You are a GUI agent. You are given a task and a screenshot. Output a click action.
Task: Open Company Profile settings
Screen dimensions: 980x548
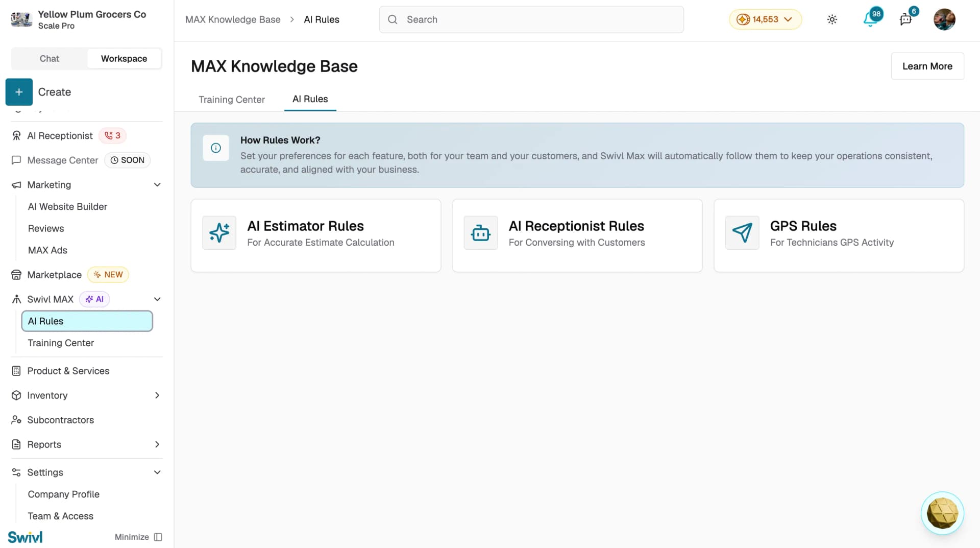(64, 494)
